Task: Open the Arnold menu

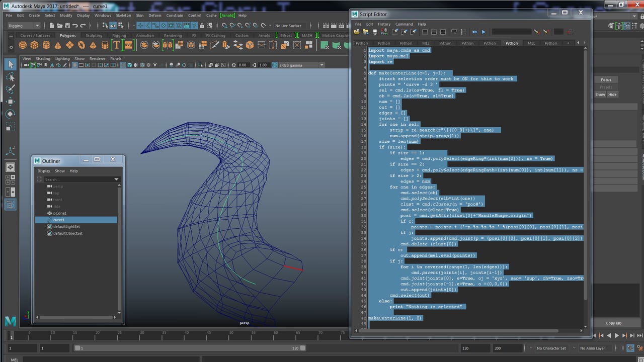Action: (227, 16)
